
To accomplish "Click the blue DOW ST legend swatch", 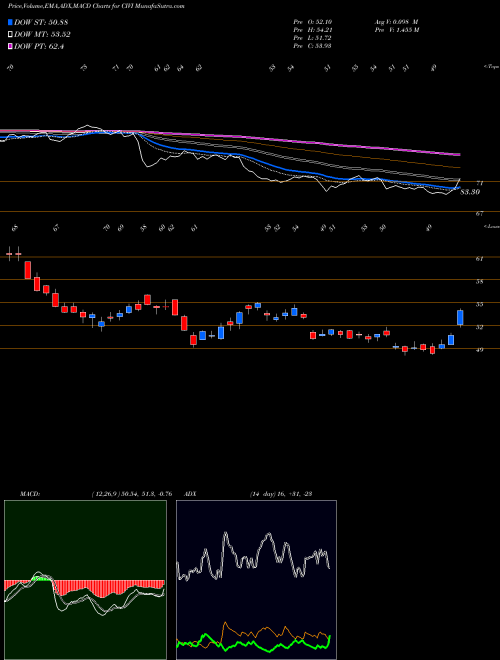I will (10, 22).
